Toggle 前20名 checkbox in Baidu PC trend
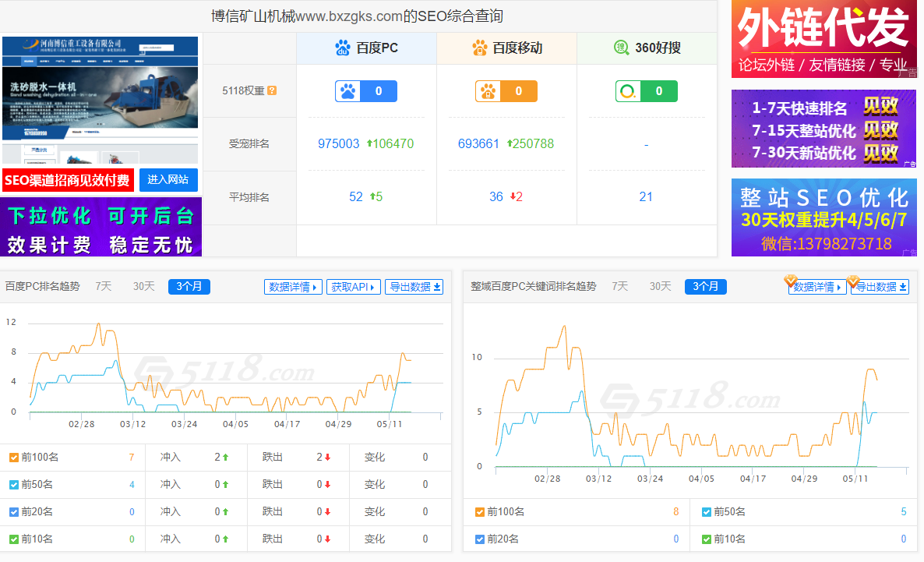The width and height of the screenshot is (924, 562). pos(13,512)
